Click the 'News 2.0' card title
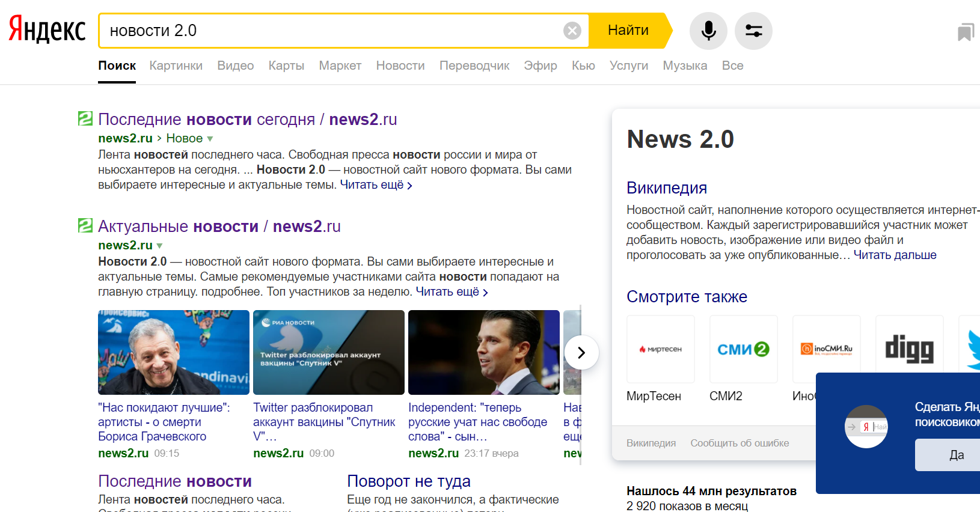Image resolution: width=980 pixels, height=512 pixels. tap(681, 139)
